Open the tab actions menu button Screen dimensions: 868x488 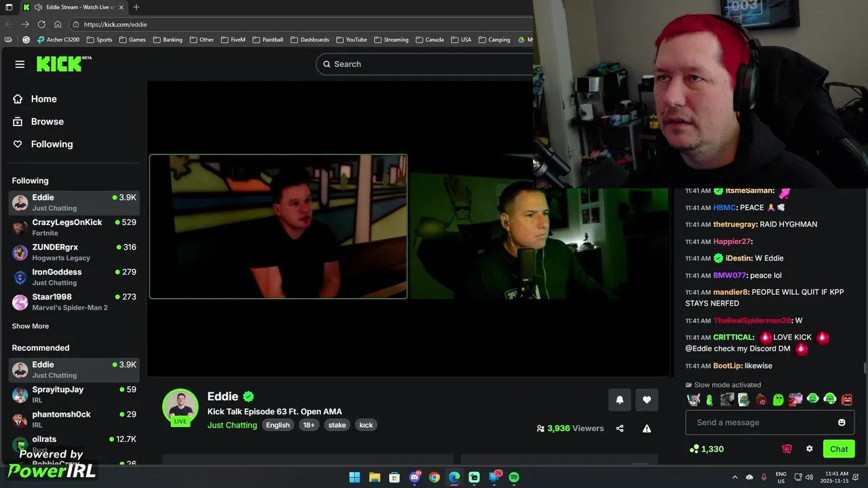click(9, 7)
